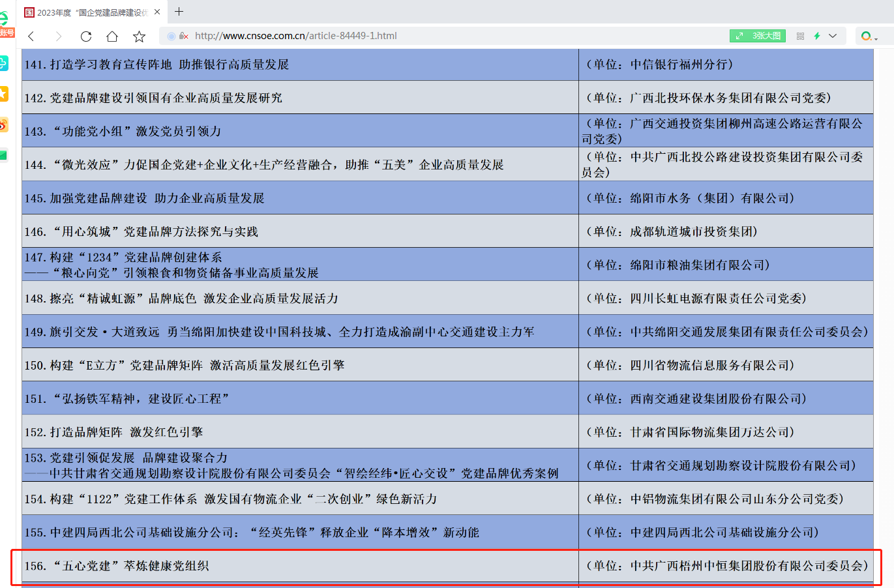Open the Weibo sidebar icon
The image size is (894, 588).
4,125
